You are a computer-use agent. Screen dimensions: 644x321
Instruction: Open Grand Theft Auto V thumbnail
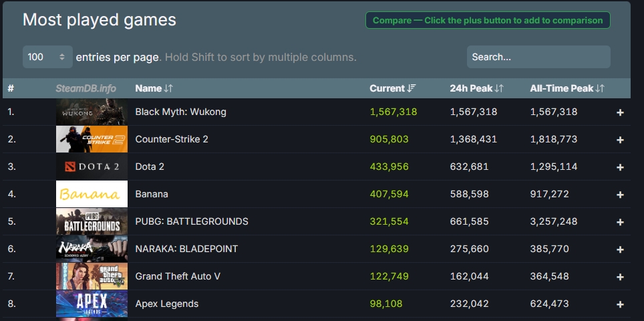click(92, 276)
